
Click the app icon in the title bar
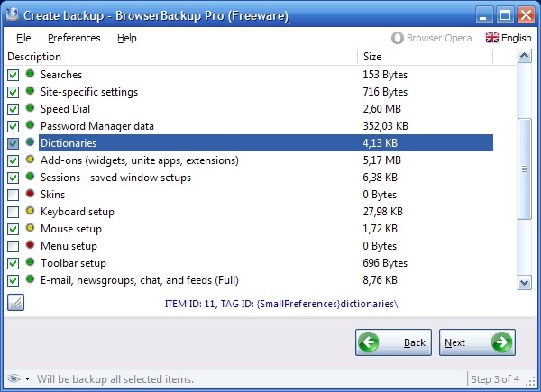click(13, 14)
